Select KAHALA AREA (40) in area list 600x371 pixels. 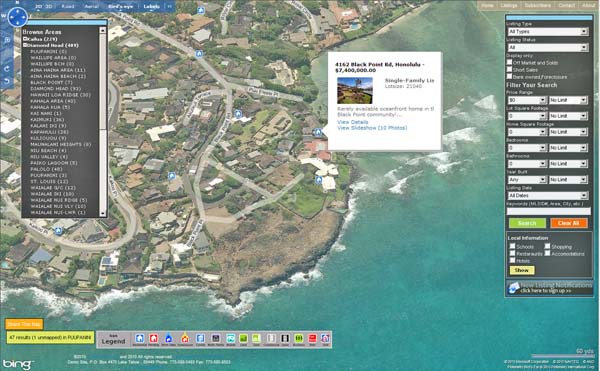click(53, 101)
